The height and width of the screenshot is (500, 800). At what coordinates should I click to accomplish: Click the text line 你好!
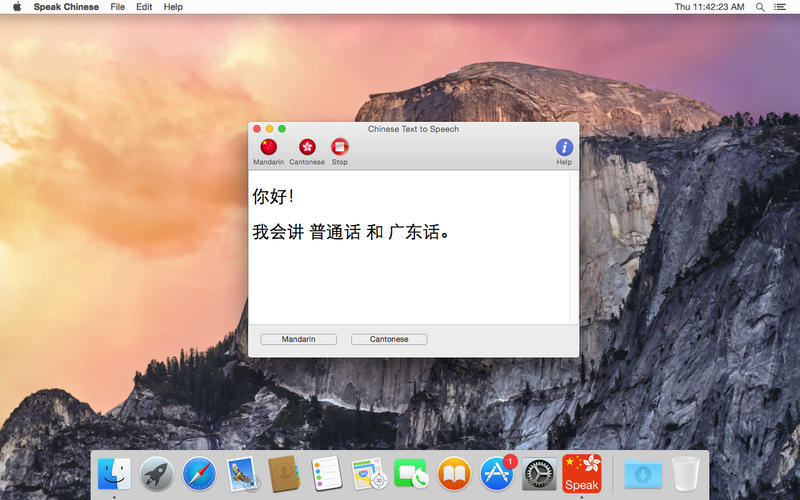(x=273, y=196)
